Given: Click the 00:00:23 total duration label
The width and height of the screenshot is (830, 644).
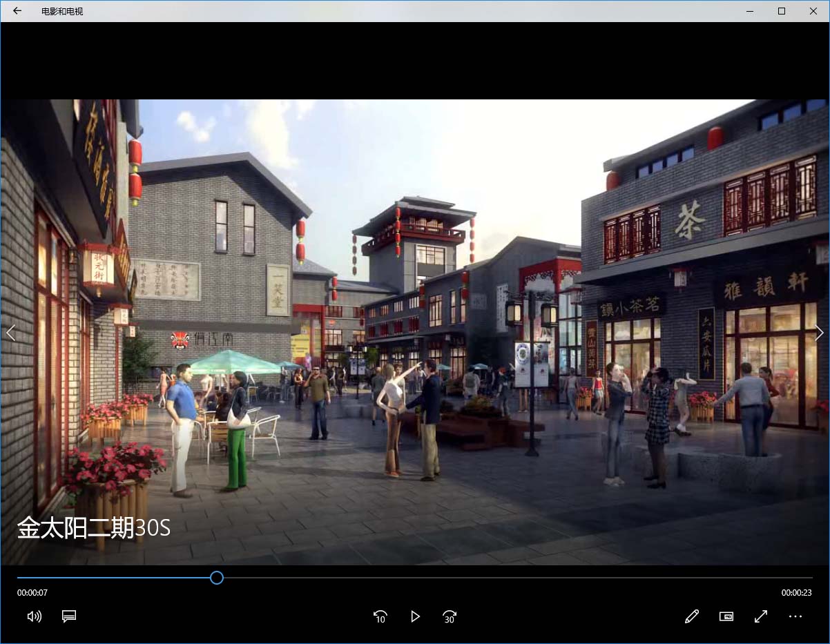Looking at the screenshot, I should point(796,593).
